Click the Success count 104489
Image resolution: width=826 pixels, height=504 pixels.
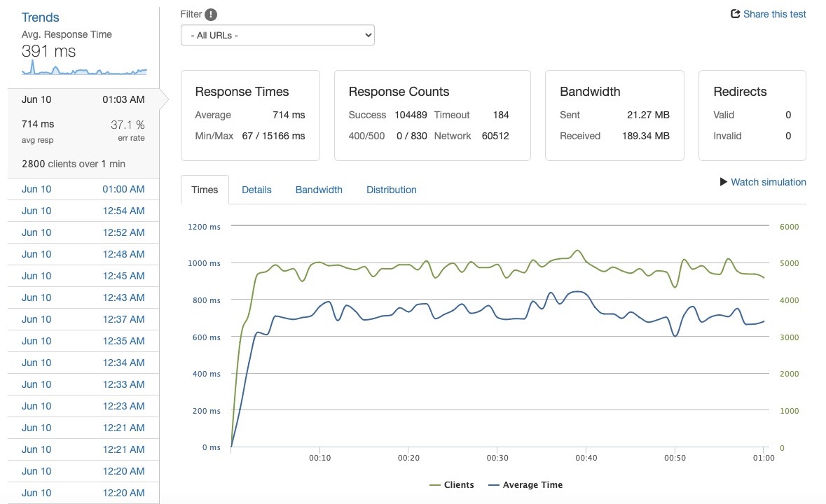[x=411, y=115]
